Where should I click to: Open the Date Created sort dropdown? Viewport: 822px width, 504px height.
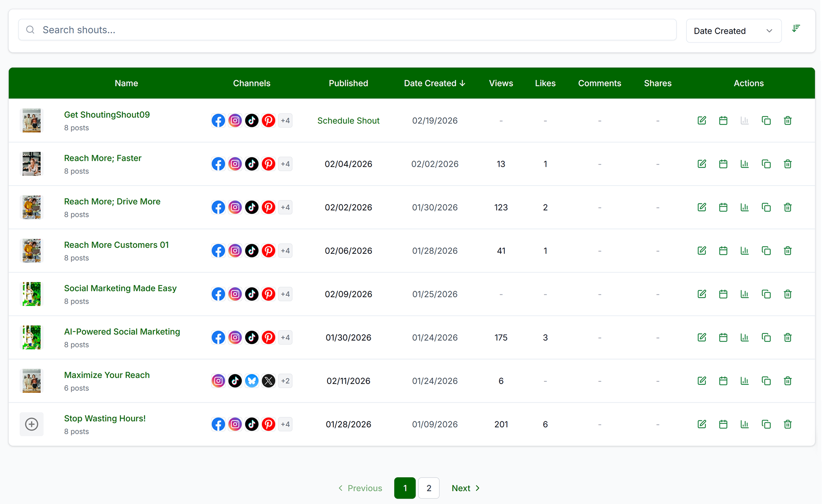pyautogui.click(x=733, y=31)
